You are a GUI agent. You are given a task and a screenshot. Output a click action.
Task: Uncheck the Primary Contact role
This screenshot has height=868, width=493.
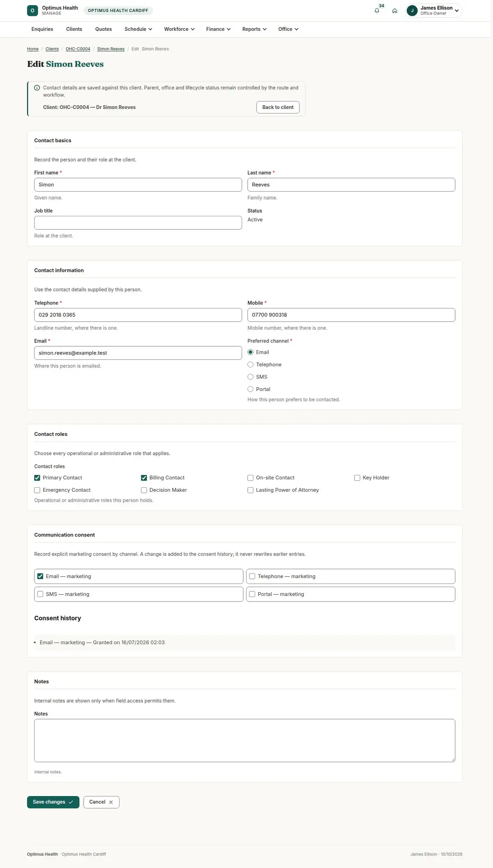37,478
